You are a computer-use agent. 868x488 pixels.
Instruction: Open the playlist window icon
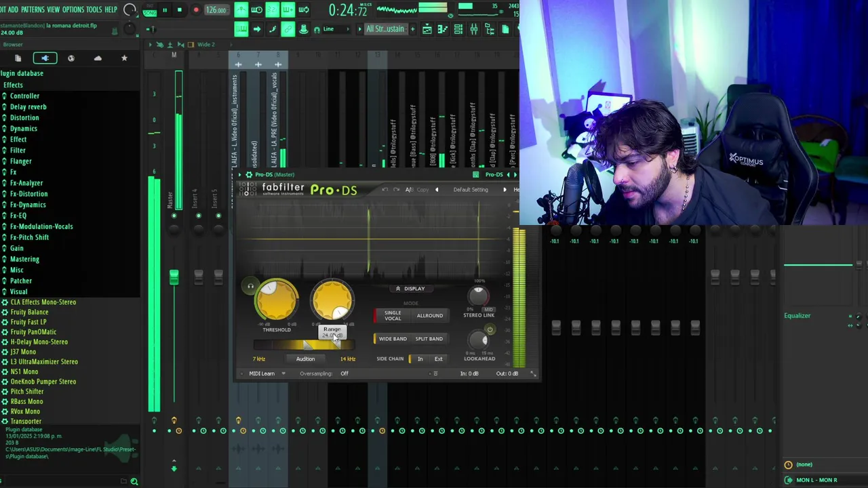point(427,29)
